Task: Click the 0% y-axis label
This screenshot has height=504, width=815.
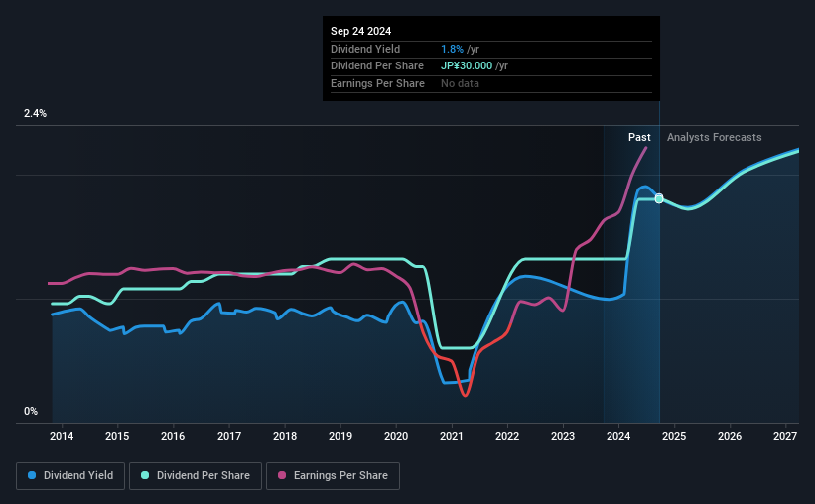Action: [x=31, y=411]
